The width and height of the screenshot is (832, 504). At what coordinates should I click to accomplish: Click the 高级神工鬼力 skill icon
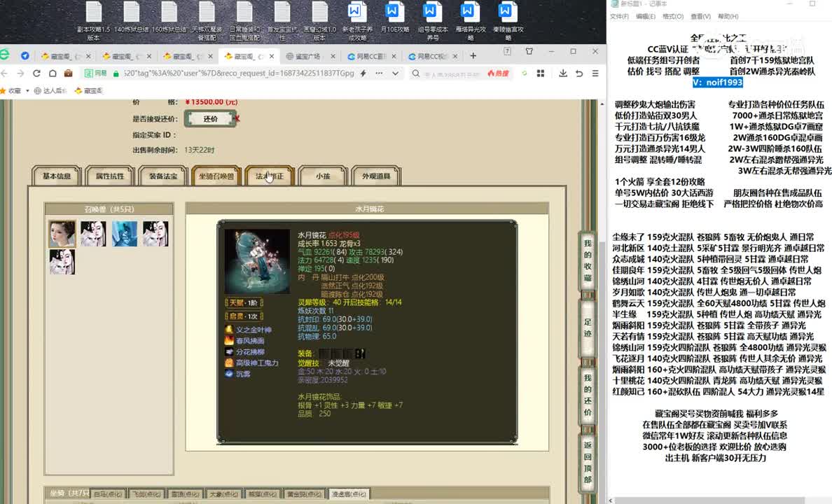click(x=229, y=363)
